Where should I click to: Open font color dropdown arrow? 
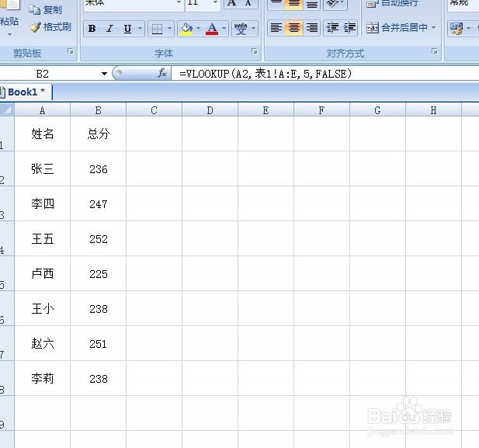[224, 29]
